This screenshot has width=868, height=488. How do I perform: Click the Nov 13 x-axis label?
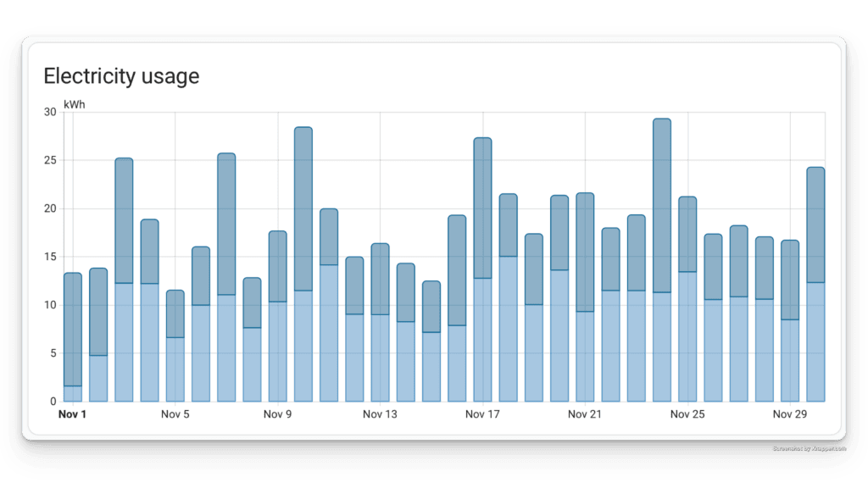380,414
